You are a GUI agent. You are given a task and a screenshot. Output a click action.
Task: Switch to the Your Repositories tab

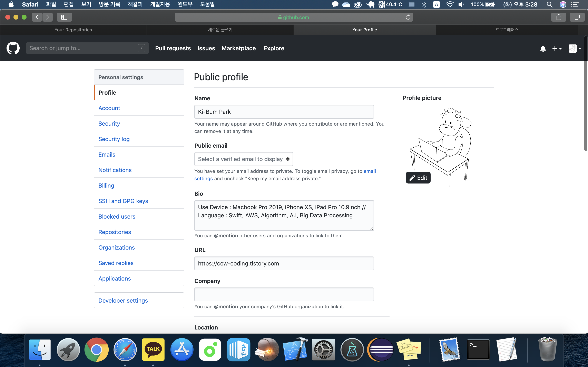73,30
